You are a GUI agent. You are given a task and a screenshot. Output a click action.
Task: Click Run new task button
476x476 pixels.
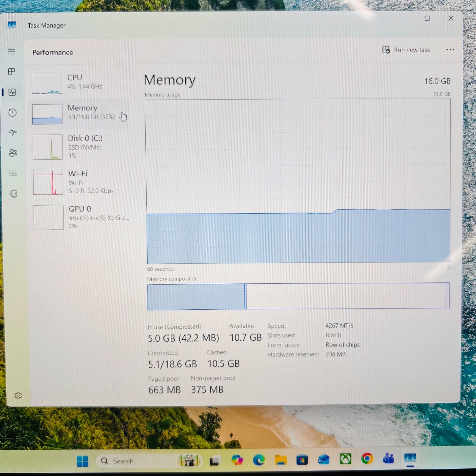(x=407, y=50)
